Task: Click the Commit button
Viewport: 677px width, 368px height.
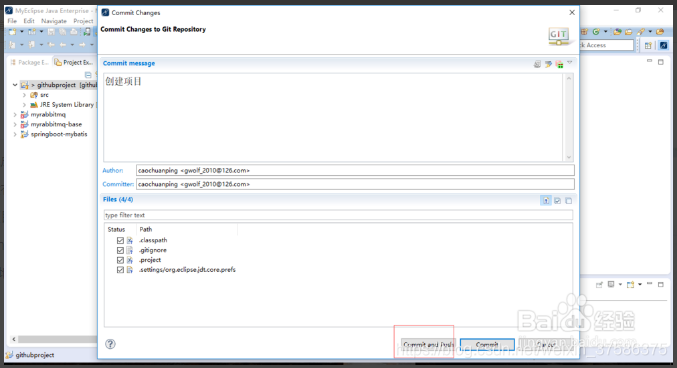Action: click(x=487, y=345)
